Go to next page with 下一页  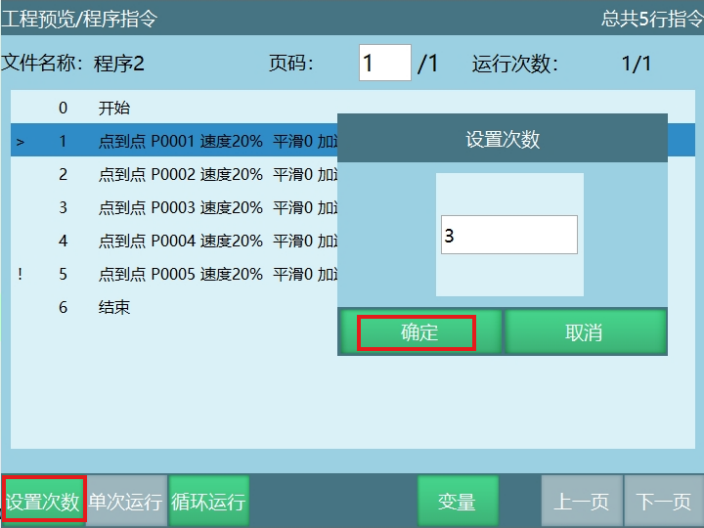pyautogui.click(x=664, y=501)
